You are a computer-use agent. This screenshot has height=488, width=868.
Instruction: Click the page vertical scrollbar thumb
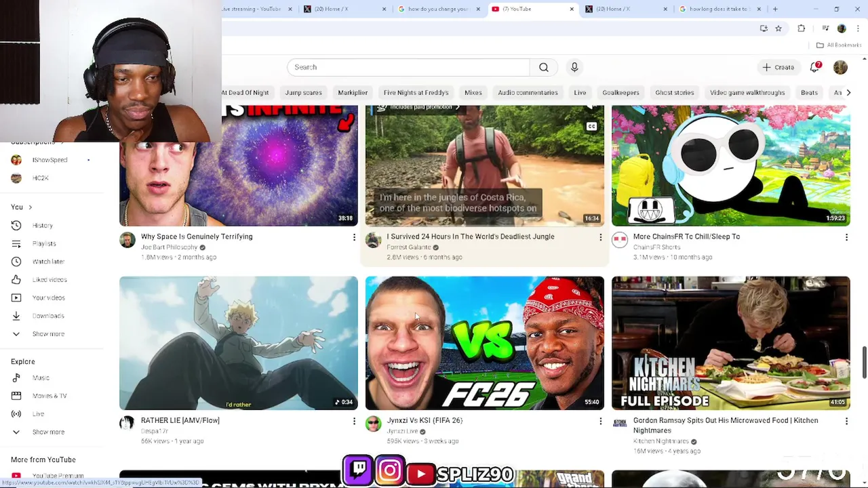pos(864,363)
